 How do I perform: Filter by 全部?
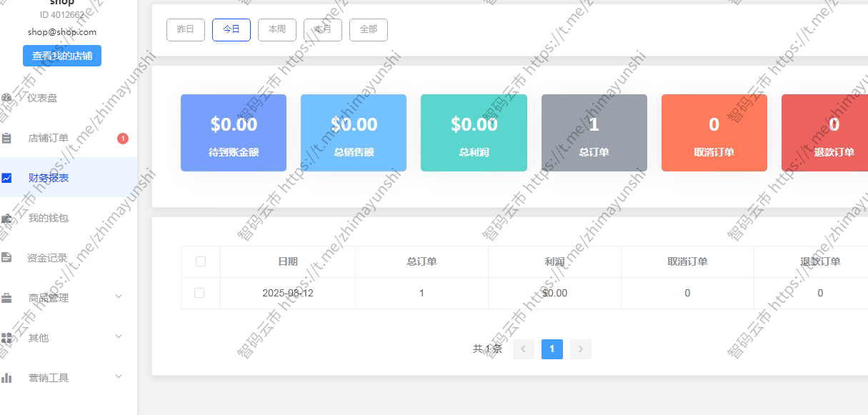coord(369,30)
